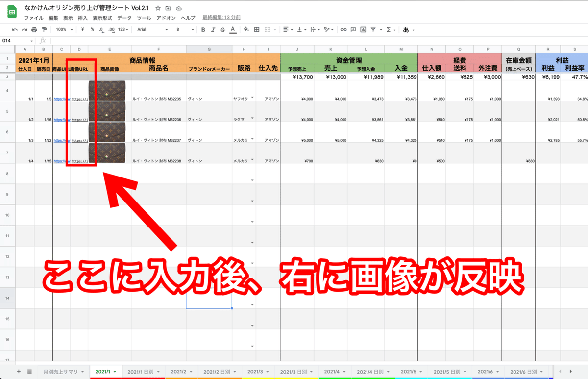Open the ファイル menu
Screen dimensions: 588x379
34,18
